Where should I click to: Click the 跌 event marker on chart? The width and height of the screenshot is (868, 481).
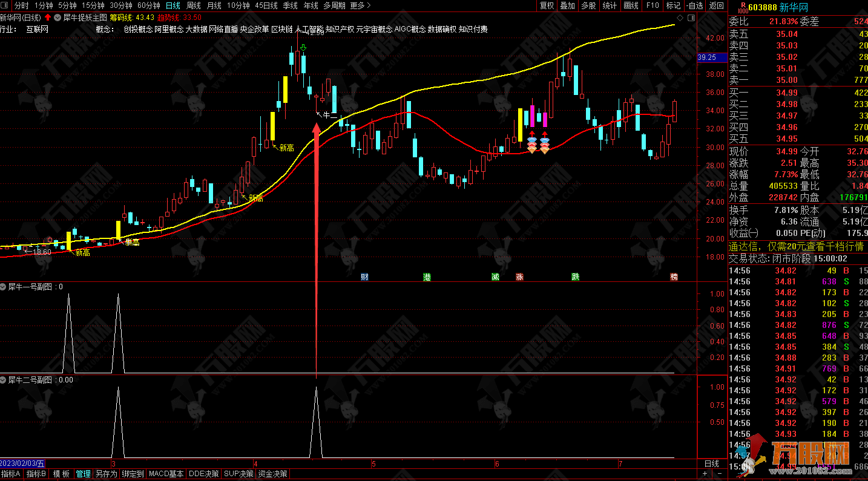coord(575,277)
